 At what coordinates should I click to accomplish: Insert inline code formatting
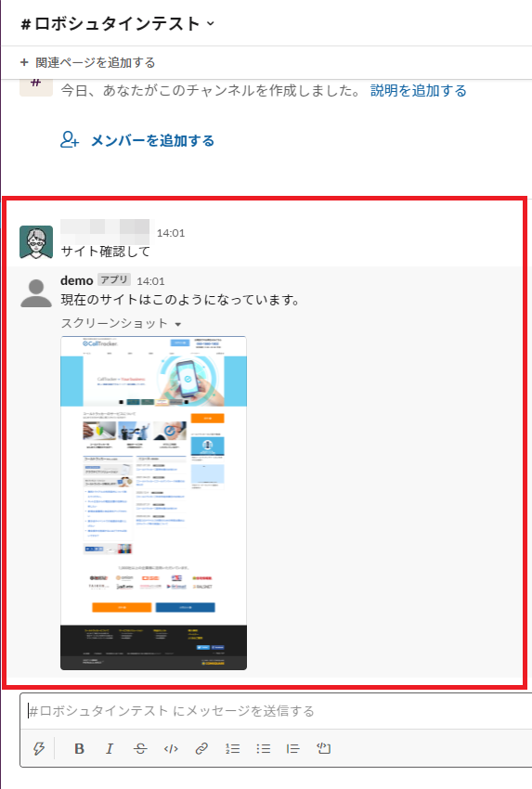pos(171,748)
